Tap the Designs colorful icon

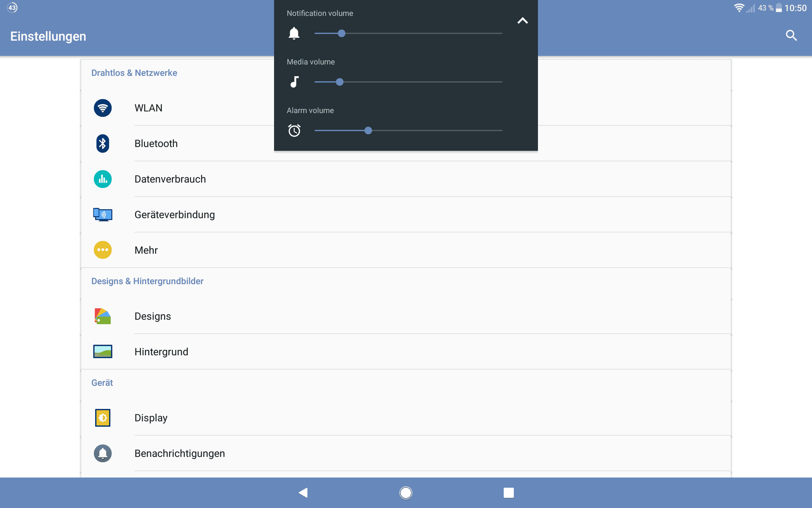[x=103, y=316]
